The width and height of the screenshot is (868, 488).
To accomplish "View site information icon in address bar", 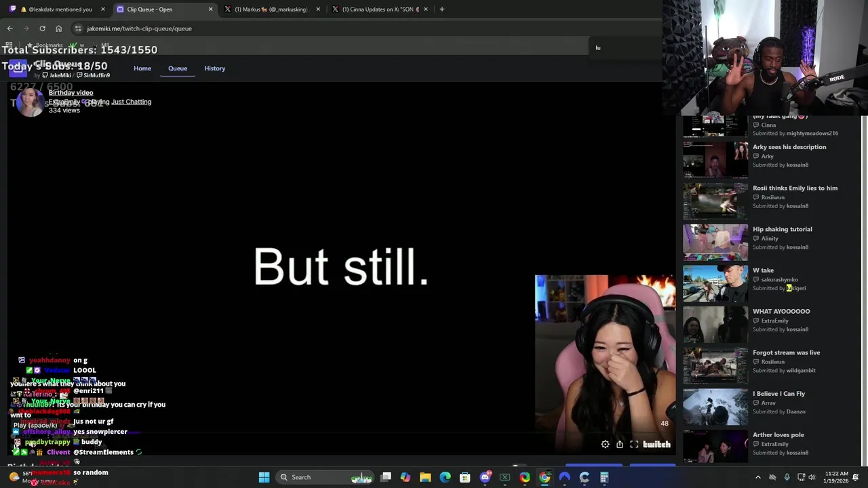I will pos(78,28).
